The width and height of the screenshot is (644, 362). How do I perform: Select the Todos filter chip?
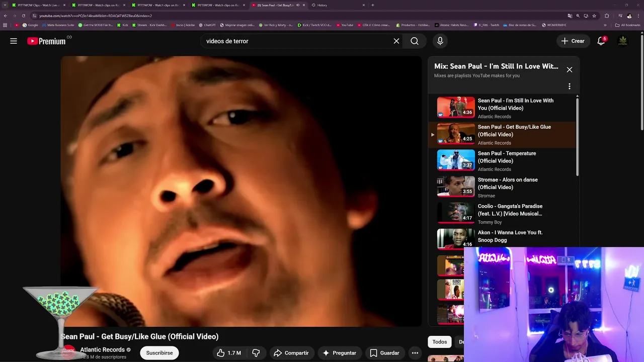(x=440, y=342)
